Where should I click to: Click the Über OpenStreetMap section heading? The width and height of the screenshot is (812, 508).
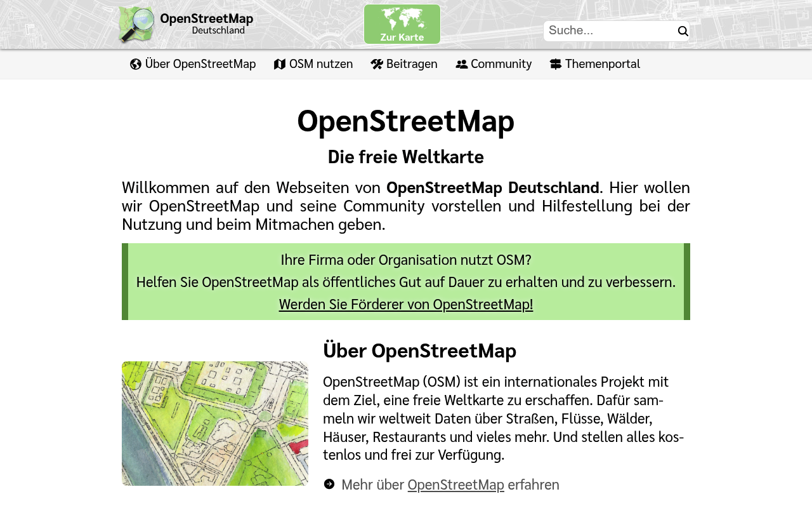pyautogui.click(x=420, y=351)
